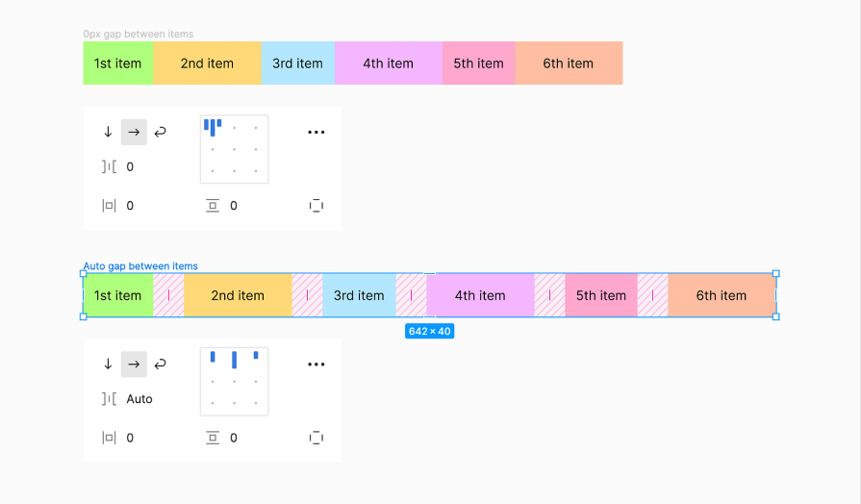This screenshot has width=861, height=504.
Task: Click the top-right resize handle of the selected frame
Action: (776, 274)
